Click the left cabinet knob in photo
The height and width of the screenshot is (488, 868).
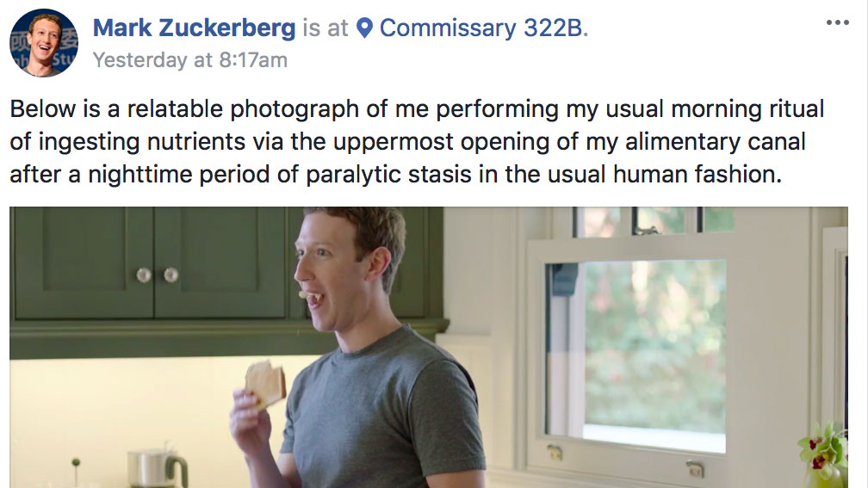(144, 275)
